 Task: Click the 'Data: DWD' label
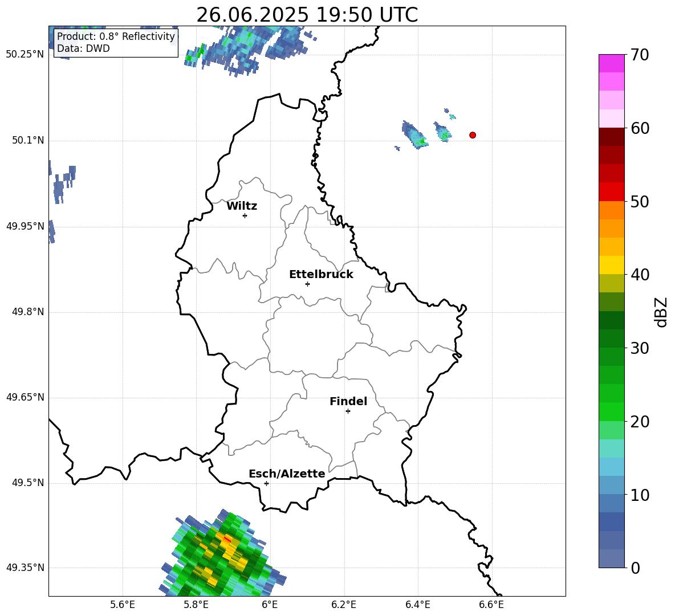tap(83, 48)
